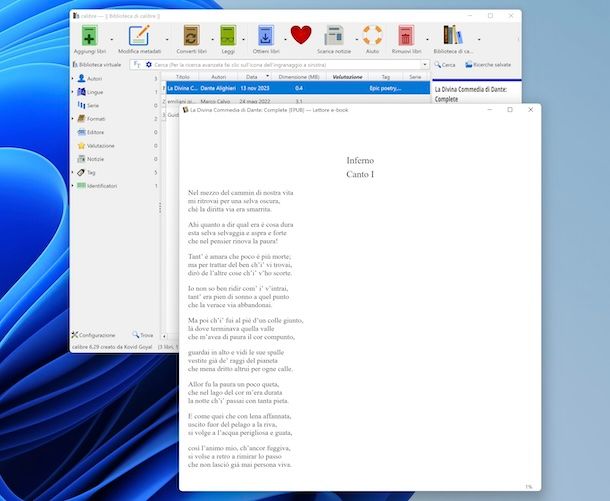Screen dimensions: 610x501
Task: Open dropdown arrow next to Aggiungi libri
Action: tap(109, 39)
